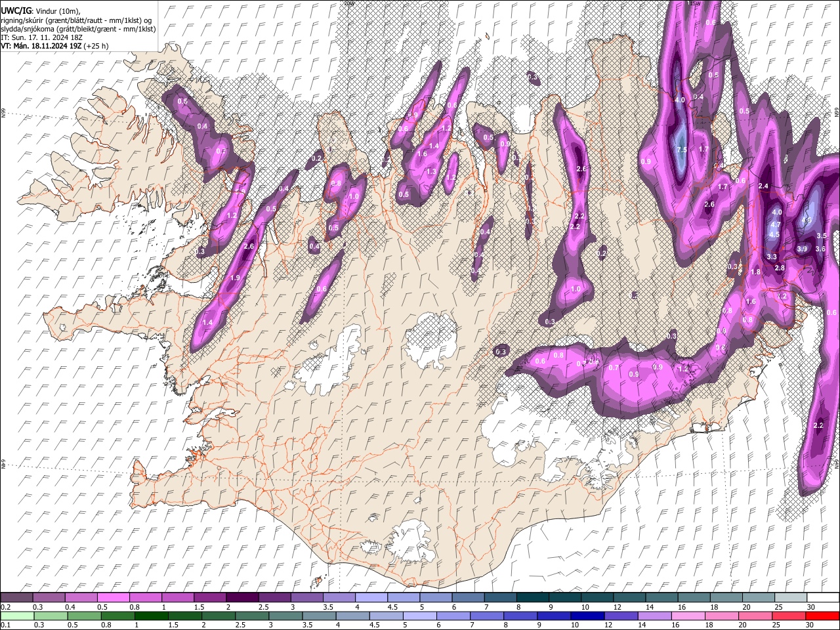Click the 'VT: Mán. 18.11.2024 19Z' valid time text

click(x=42, y=46)
